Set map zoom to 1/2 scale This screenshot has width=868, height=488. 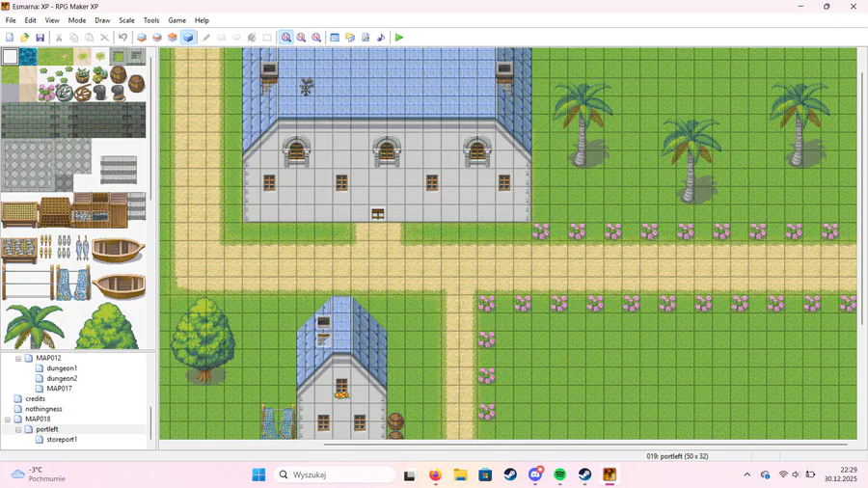click(x=301, y=38)
